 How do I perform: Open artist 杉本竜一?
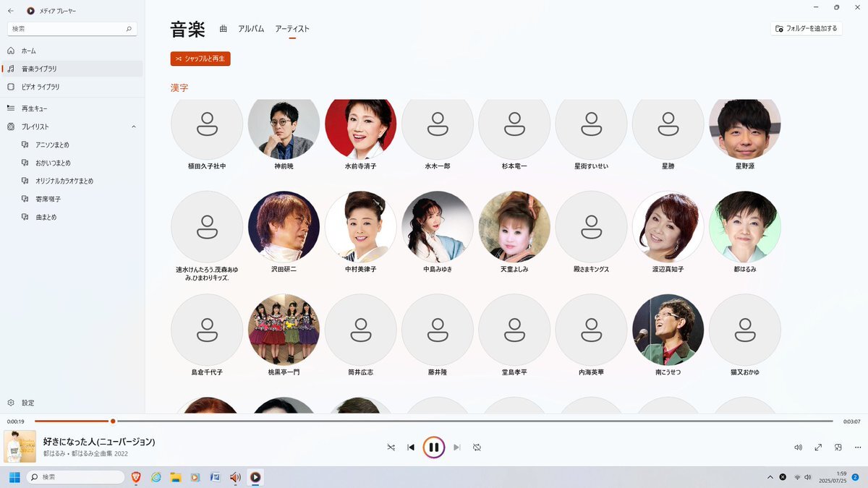coord(514,135)
